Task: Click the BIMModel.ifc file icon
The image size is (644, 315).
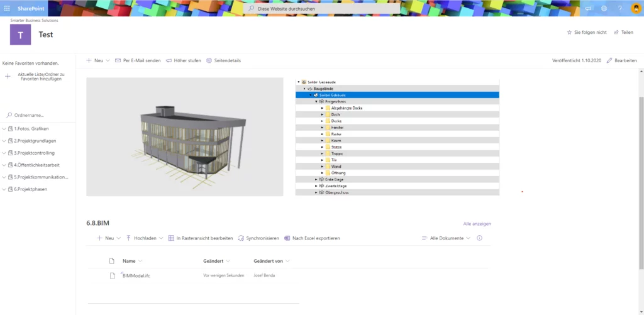Action: click(112, 275)
